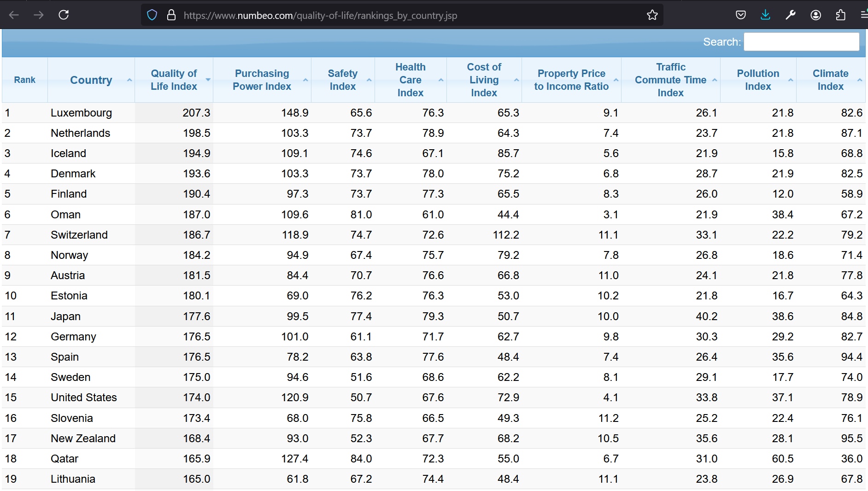Screen dimensions: 868x491
Task: Click the wrench developer tools icon
Action: coord(791,15)
